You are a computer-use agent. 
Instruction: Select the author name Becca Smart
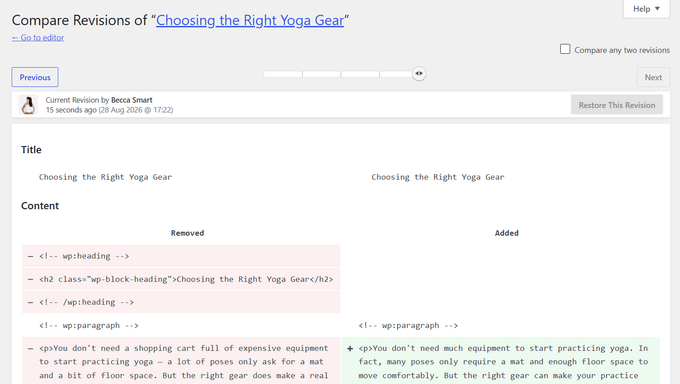[131, 100]
